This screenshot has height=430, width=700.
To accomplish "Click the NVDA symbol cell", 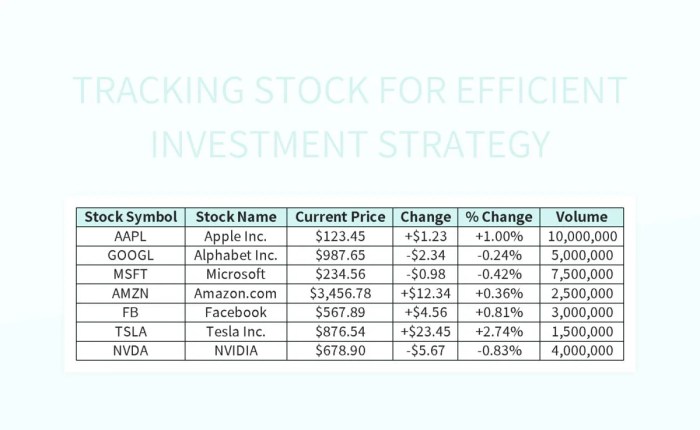I will [x=131, y=350].
